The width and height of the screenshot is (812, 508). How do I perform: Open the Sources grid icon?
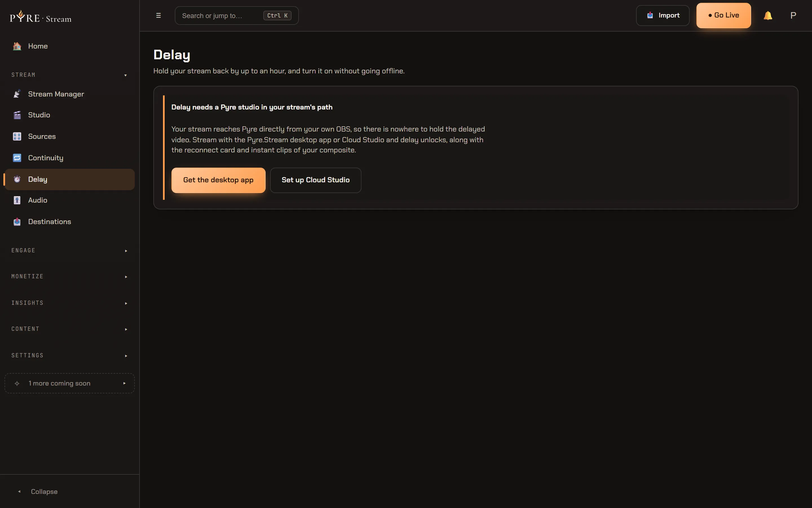click(17, 136)
